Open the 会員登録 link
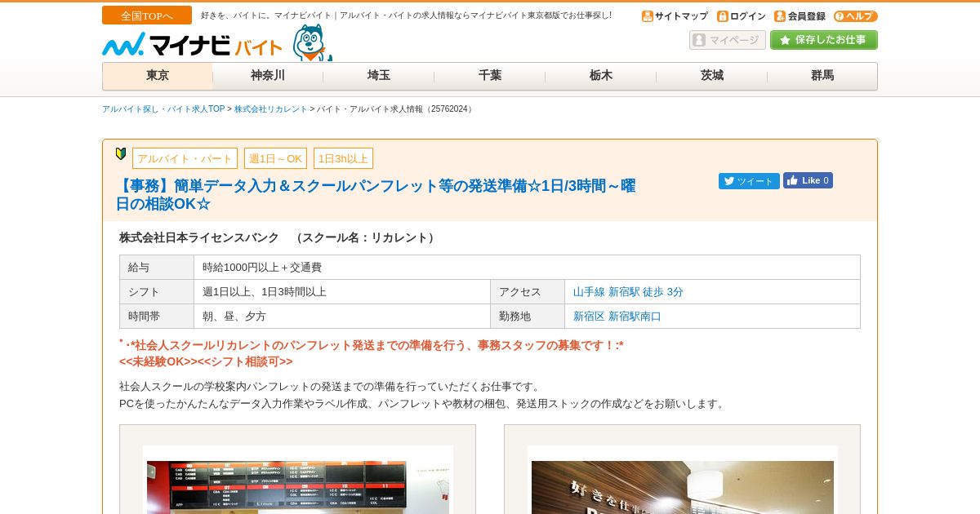The height and width of the screenshot is (514, 980). [x=807, y=16]
